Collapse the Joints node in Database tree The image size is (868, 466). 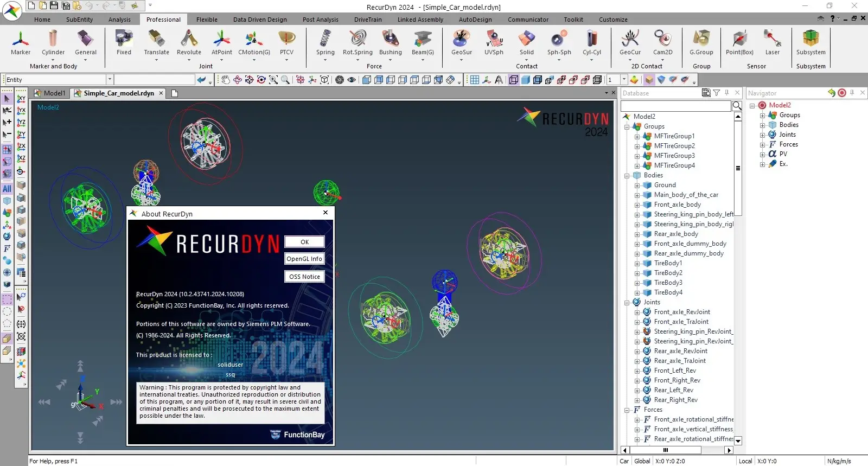coord(627,302)
